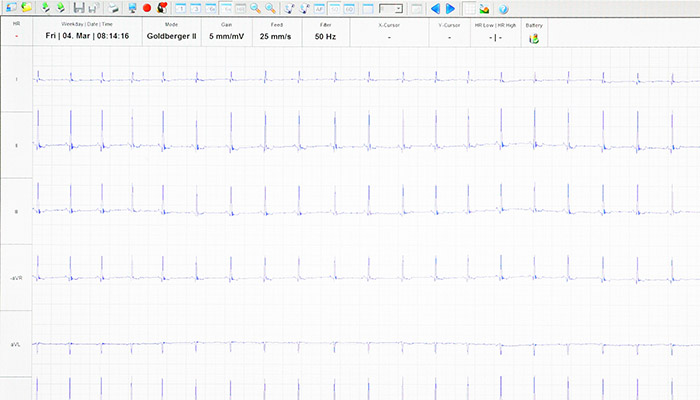The image size is (700, 400).
Task: Click the first green download arrow
Action: click(45, 8)
